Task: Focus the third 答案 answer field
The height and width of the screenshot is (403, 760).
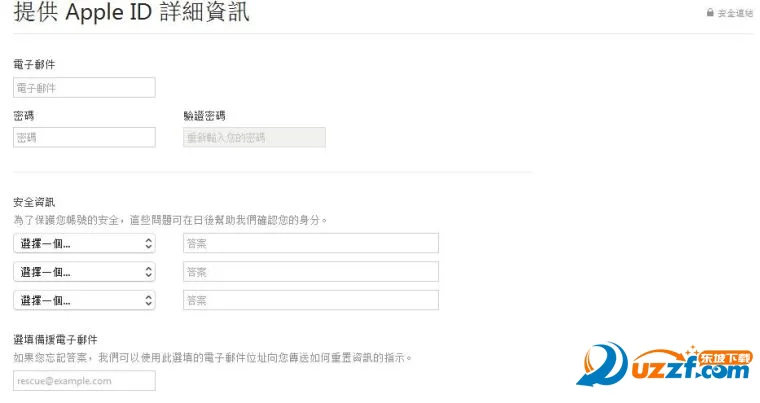Action: [310, 300]
